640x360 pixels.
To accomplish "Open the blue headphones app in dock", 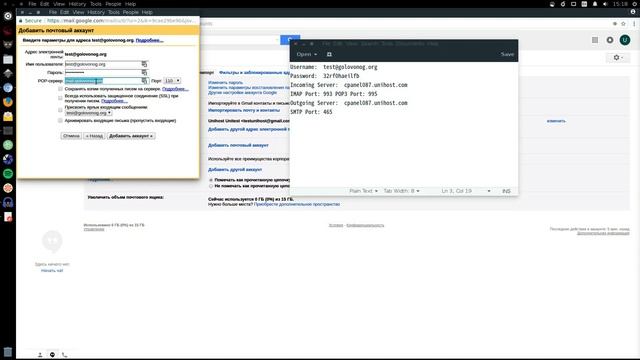I will pos(8,202).
